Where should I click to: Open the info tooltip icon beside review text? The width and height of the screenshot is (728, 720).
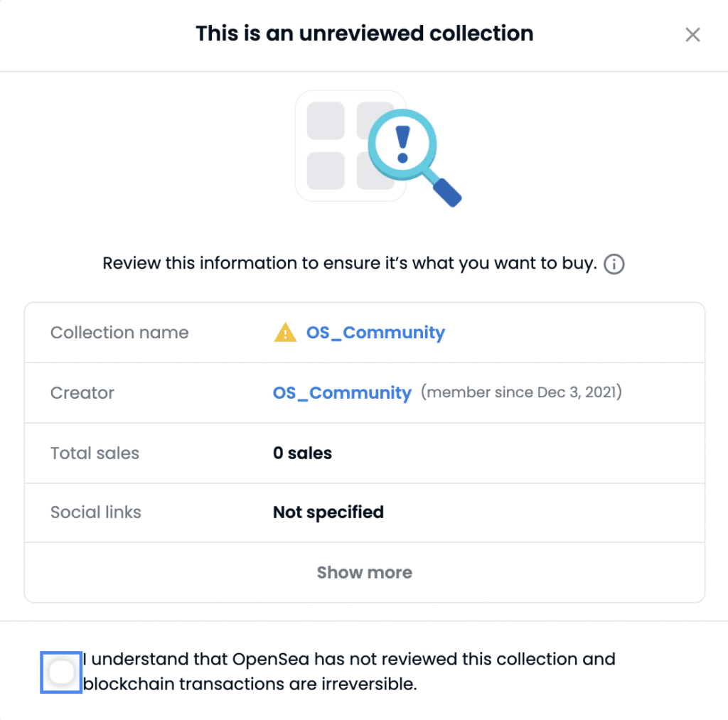click(614, 264)
